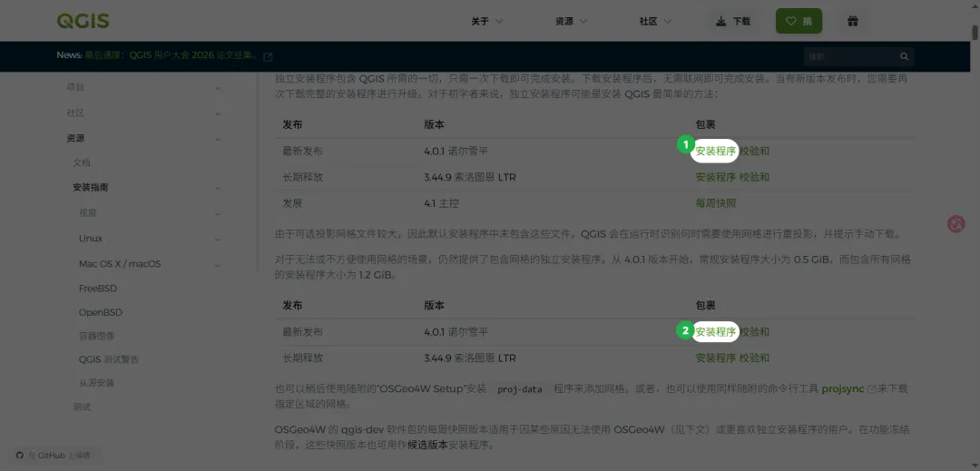Expand the 视窗 chevron in the sidebar

(x=218, y=213)
